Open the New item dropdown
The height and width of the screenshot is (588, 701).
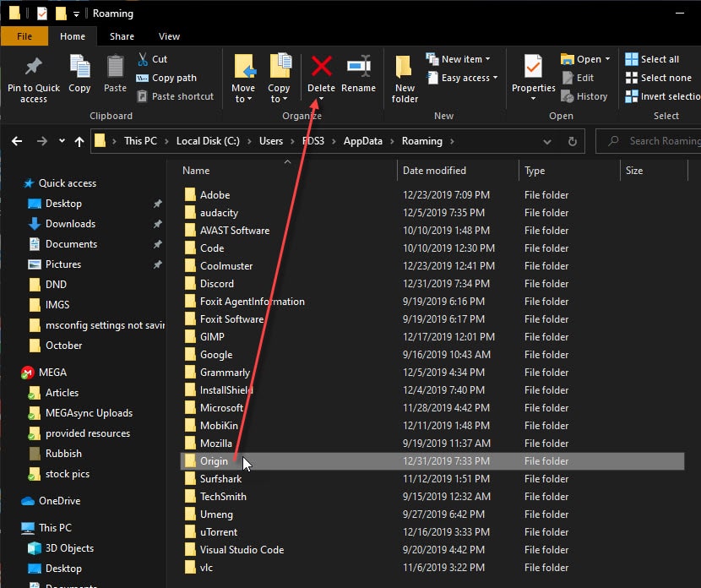coord(458,59)
